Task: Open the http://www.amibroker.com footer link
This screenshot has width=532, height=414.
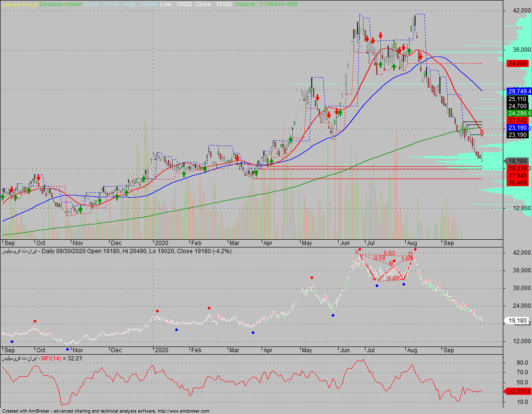Action: pyautogui.click(x=184, y=411)
